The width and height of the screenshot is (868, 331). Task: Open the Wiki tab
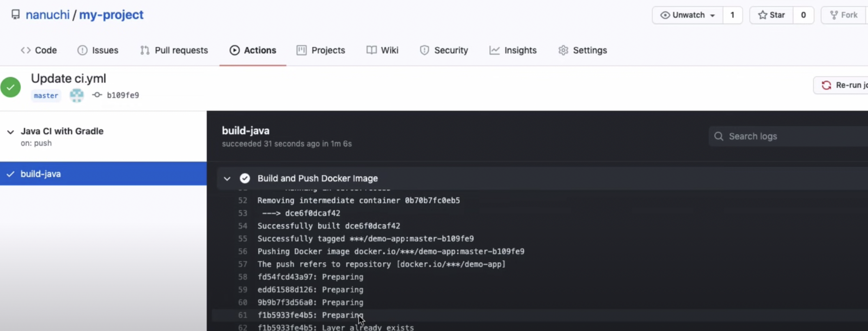(382, 50)
